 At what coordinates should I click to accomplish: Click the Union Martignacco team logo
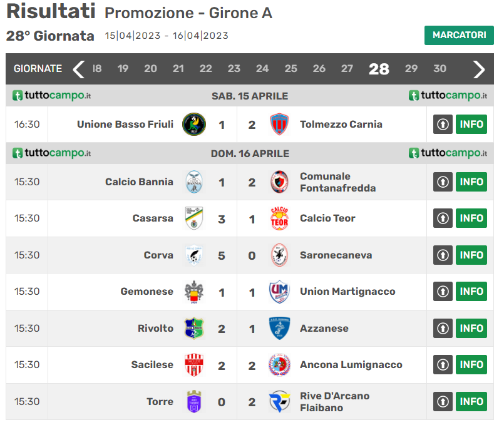click(x=279, y=292)
